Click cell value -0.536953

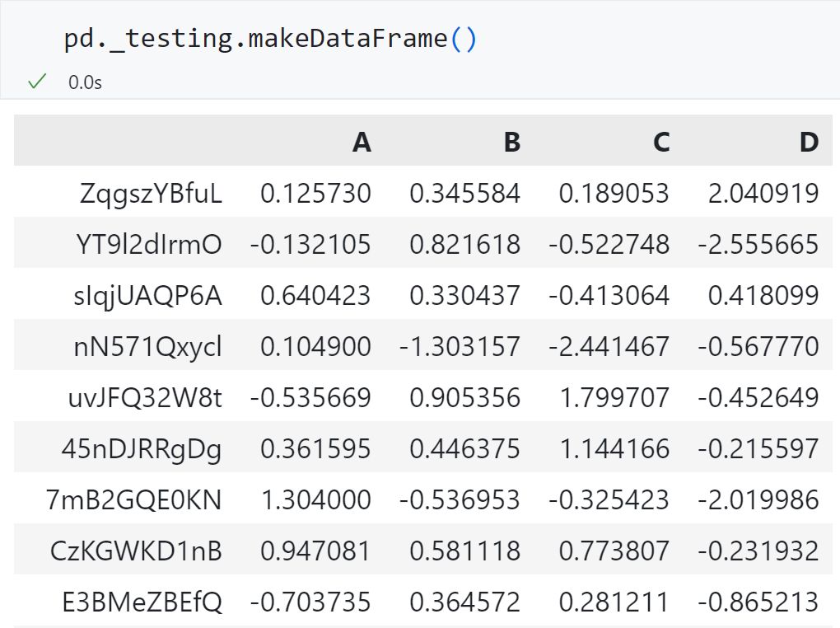[x=460, y=499]
